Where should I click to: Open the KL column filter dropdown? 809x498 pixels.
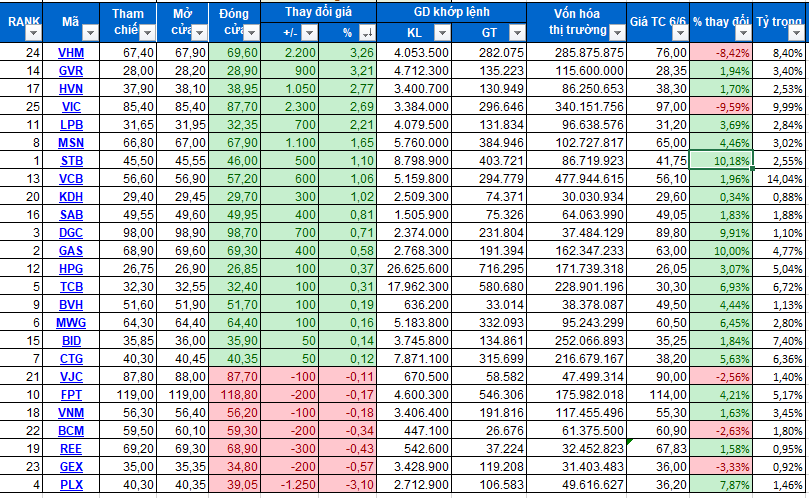442,33
